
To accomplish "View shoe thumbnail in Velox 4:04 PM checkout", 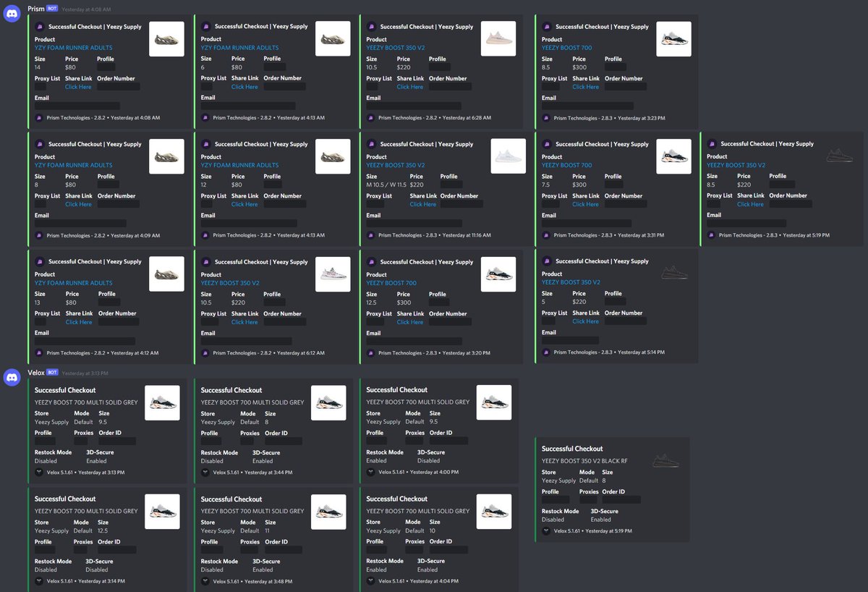I will 494,512.
